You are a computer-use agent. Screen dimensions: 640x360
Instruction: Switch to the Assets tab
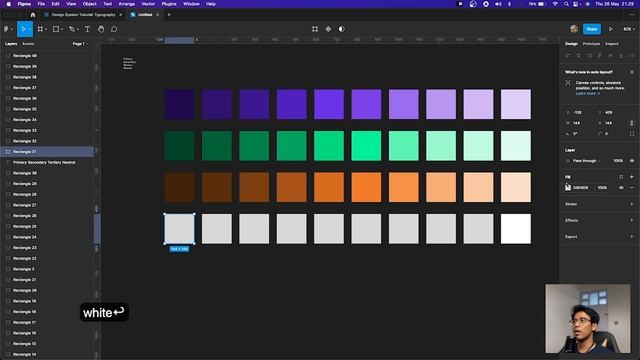[x=28, y=44]
